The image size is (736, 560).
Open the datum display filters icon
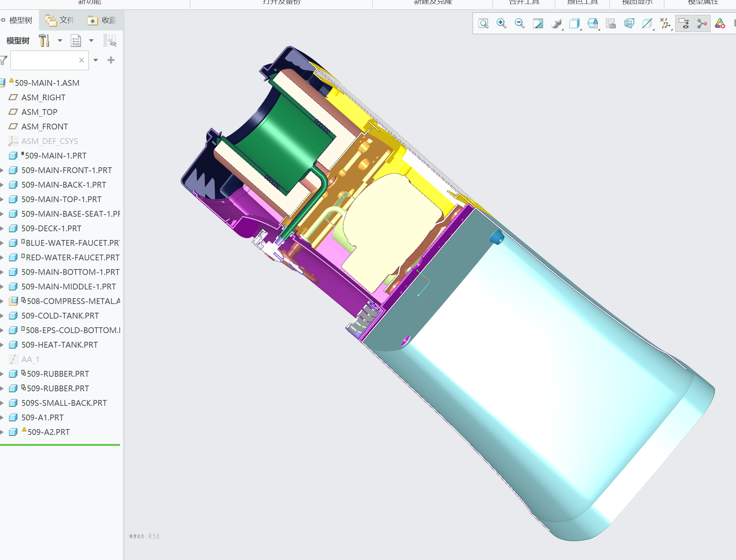(x=665, y=24)
